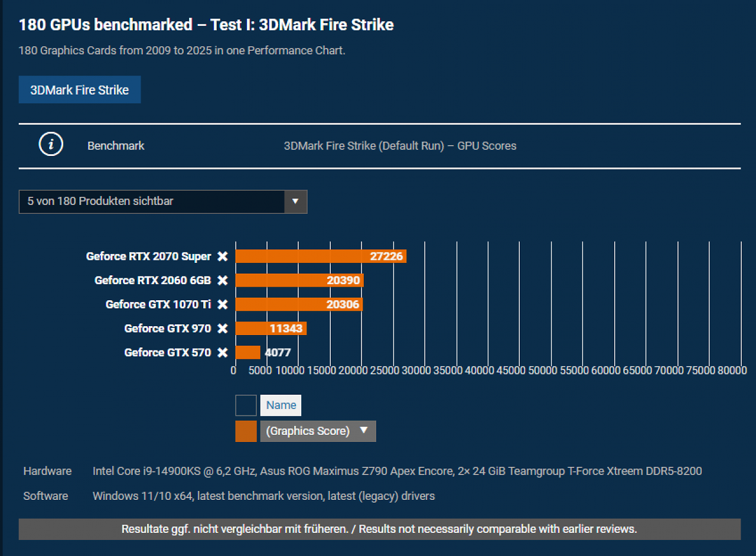
Task: Remove Geforce RTX 2070 Super from chart
Action: point(222,256)
